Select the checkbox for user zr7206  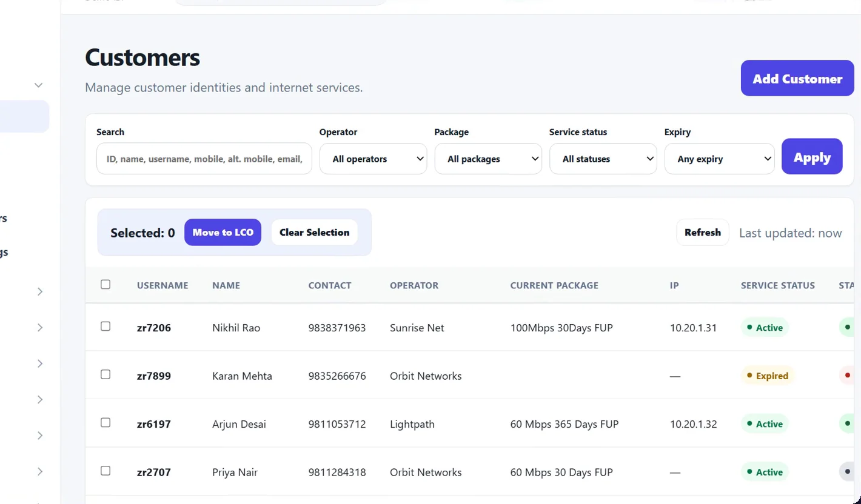pyautogui.click(x=106, y=327)
